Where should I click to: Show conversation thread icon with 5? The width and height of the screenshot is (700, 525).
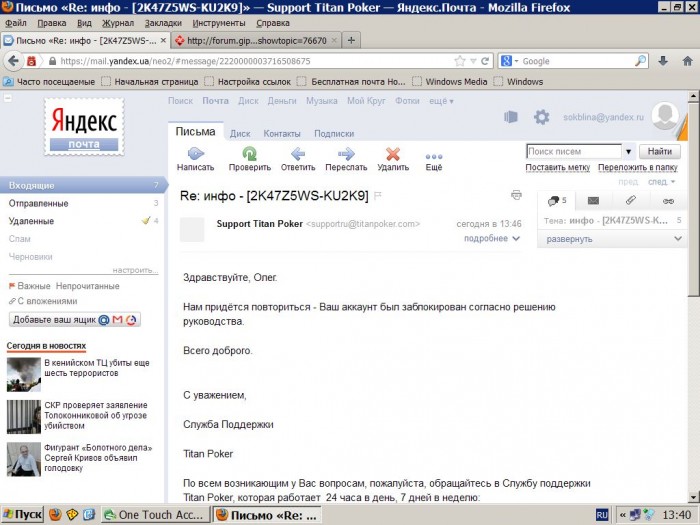(x=557, y=201)
